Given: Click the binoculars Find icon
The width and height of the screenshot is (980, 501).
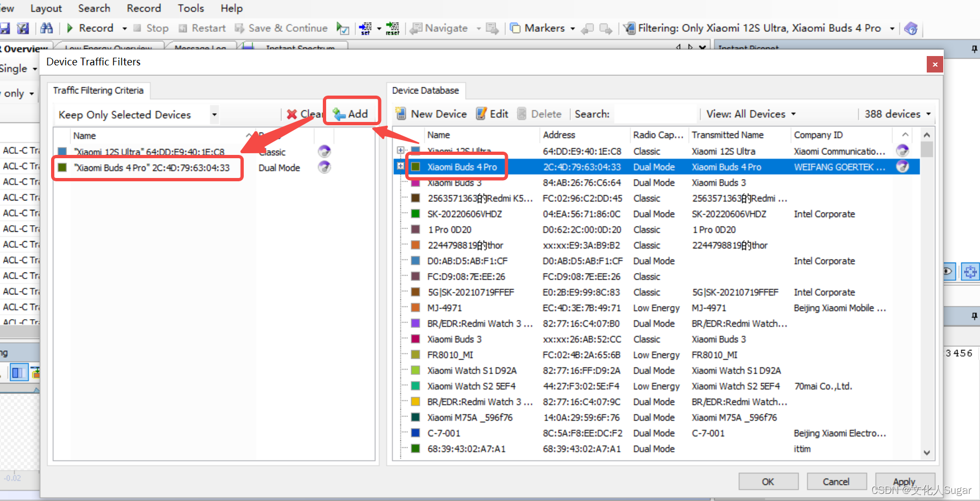Looking at the screenshot, I should pos(47,28).
